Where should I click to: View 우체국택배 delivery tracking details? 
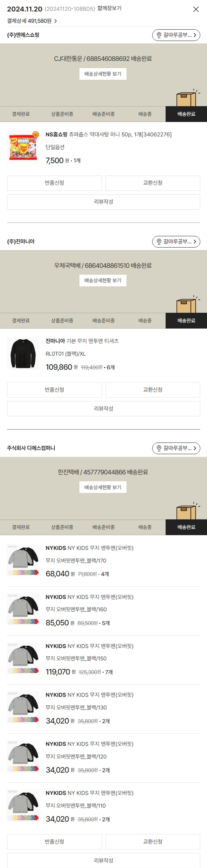[103, 280]
